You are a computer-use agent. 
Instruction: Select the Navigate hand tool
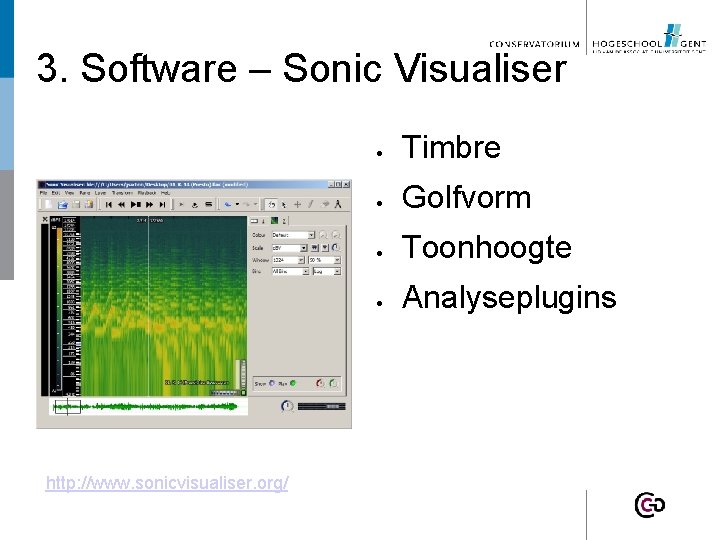[x=271, y=205]
